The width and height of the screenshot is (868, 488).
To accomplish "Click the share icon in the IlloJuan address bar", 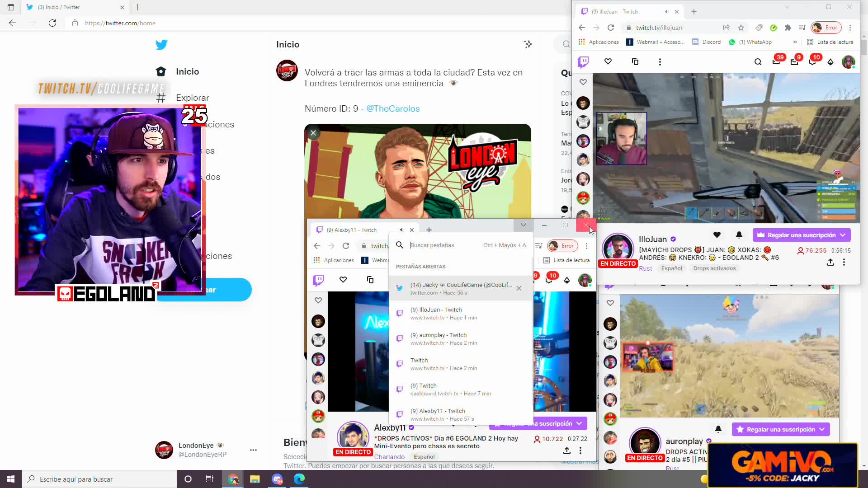I will tap(726, 28).
